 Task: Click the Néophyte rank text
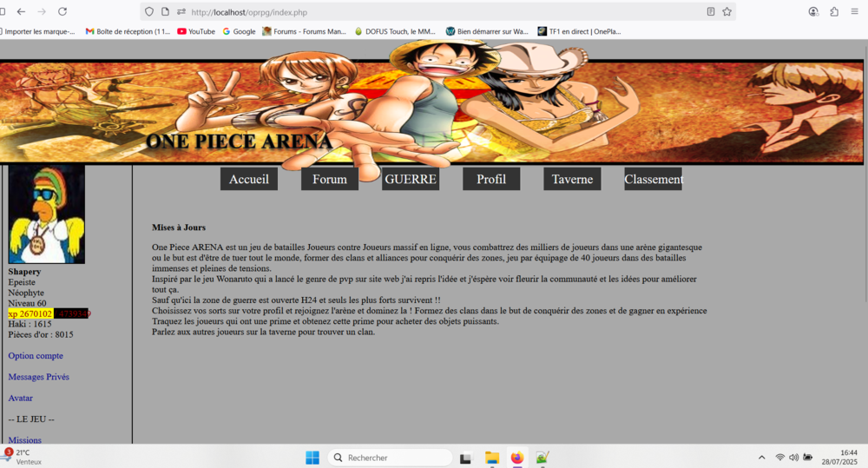pos(26,293)
